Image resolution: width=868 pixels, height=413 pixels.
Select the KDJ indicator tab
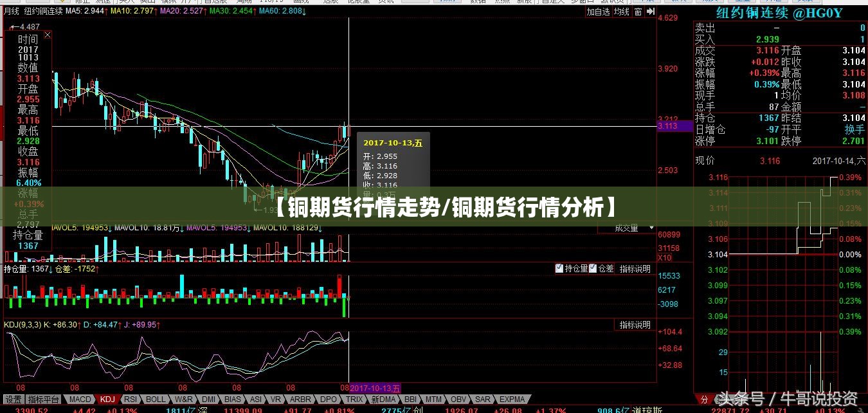click(x=108, y=399)
